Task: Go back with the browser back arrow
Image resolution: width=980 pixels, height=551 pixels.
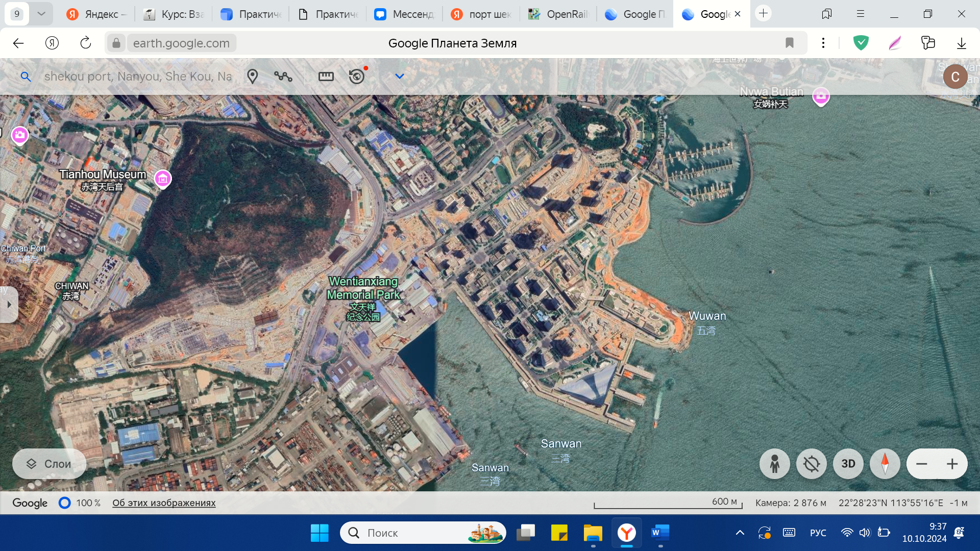Action: point(18,43)
